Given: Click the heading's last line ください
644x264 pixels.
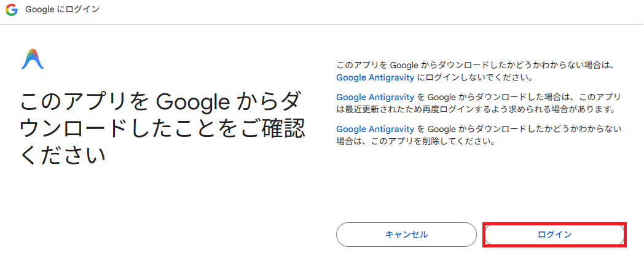Looking at the screenshot, I should pos(63,157).
